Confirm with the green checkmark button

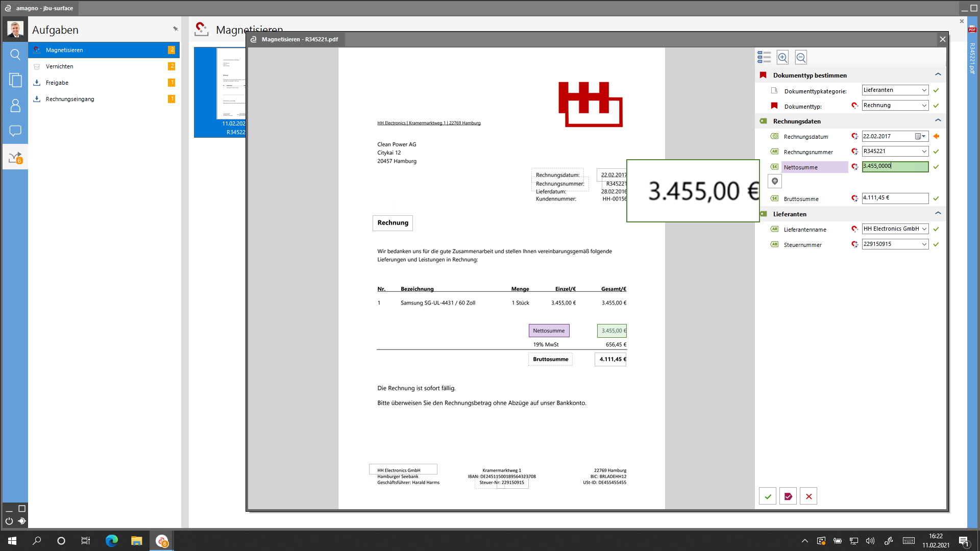pyautogui.click(x=768, y=496)
